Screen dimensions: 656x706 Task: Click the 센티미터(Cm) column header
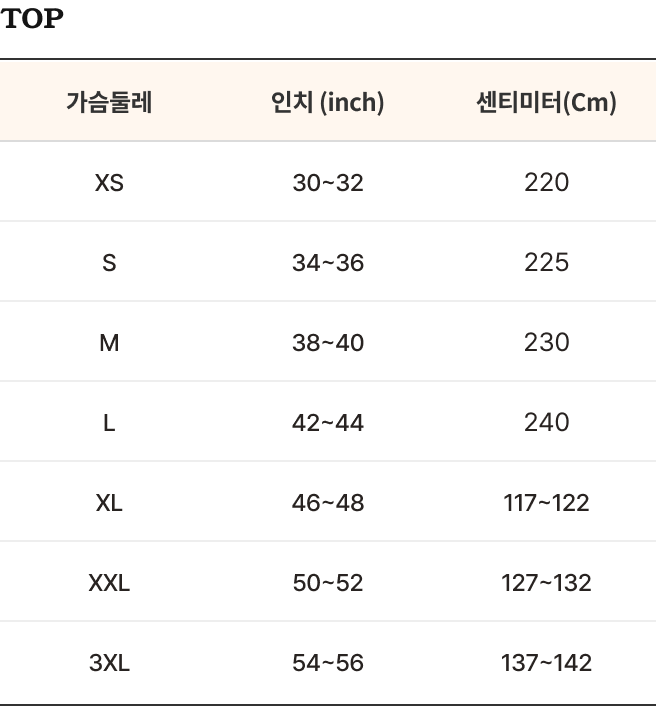pos(546,102)
